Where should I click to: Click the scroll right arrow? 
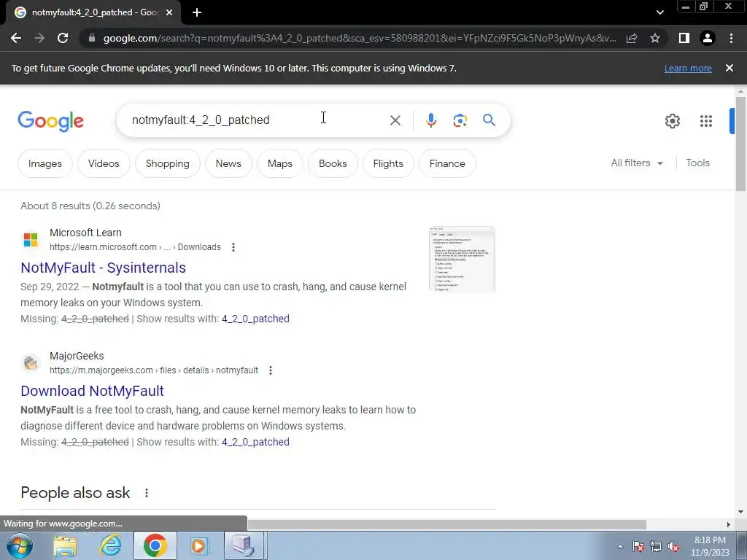728,524
